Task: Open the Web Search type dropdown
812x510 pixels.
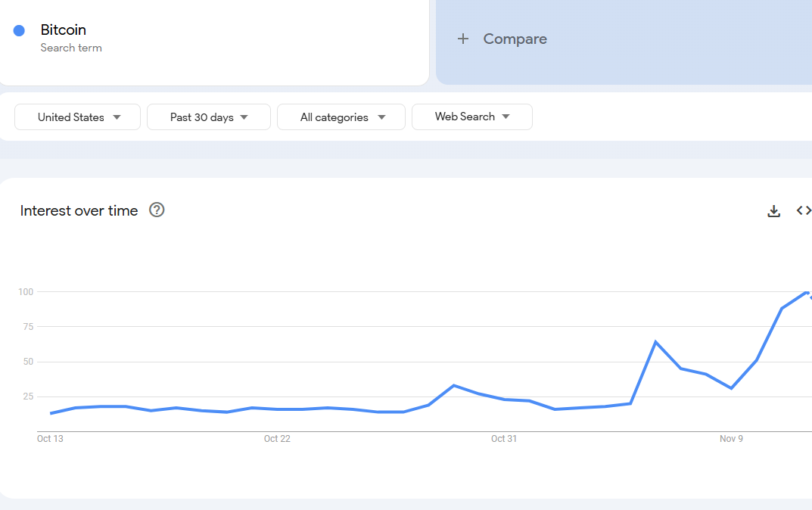Action: pyautogui.click(x=471, y=117)
